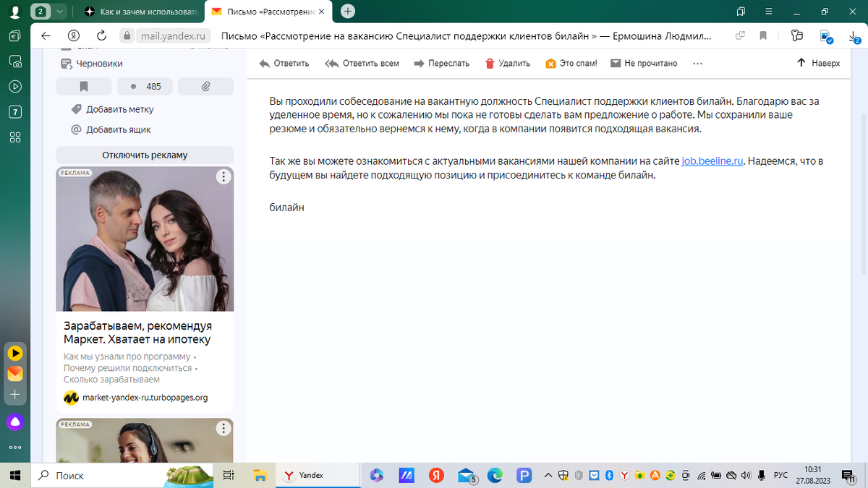Go back with browser back arrow

point(46,35)
